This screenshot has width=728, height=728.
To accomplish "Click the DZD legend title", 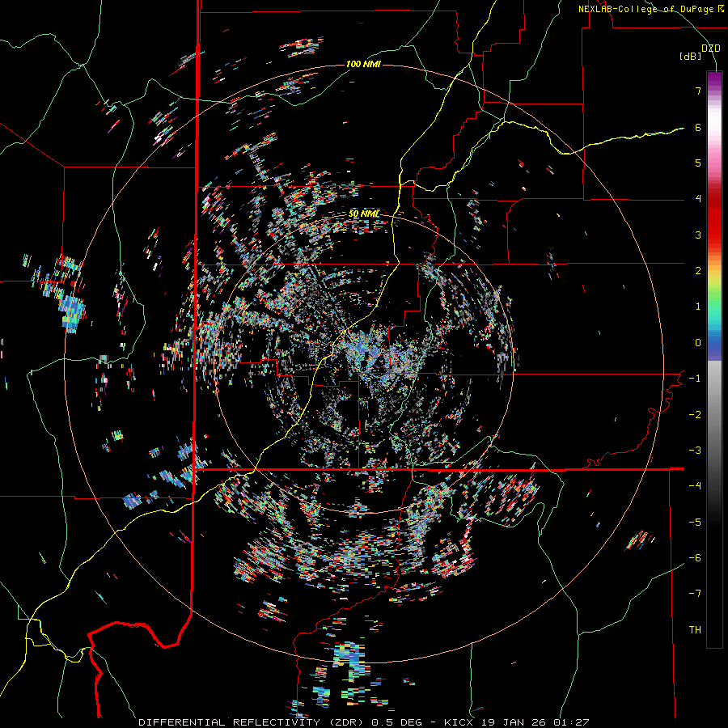I will 711,49.
